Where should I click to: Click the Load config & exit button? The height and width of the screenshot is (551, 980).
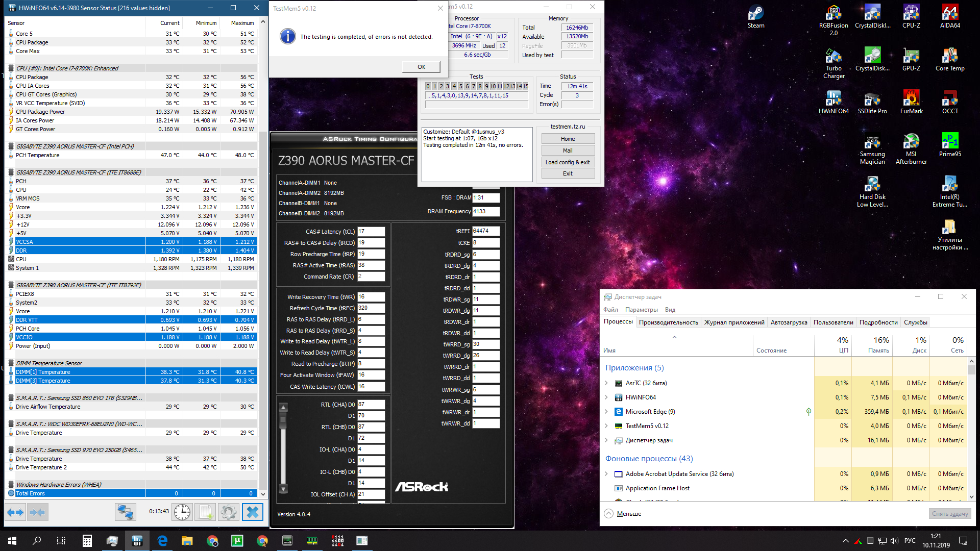(x=568, y=162)
